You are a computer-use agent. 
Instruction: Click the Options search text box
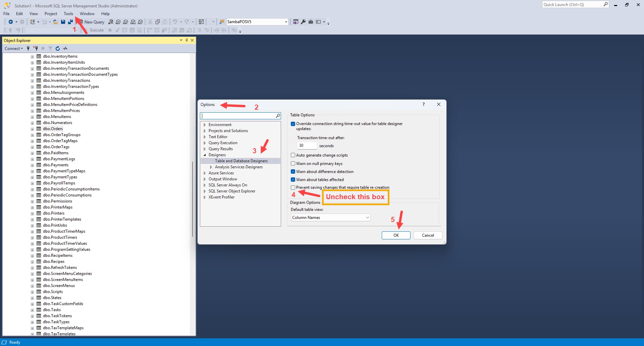pyautogui.click(x=238, y=116)
